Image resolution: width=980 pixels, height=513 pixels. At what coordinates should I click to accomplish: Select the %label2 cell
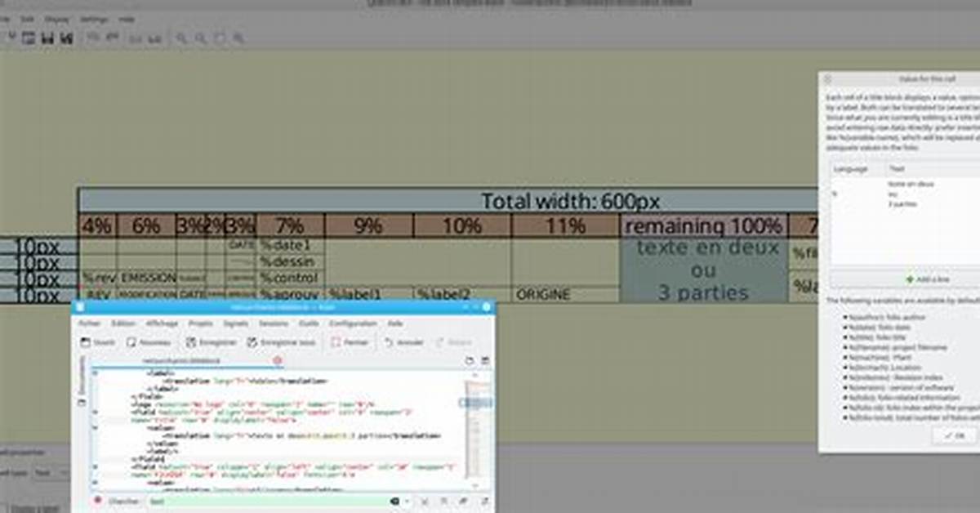click(x=462, y=294)
